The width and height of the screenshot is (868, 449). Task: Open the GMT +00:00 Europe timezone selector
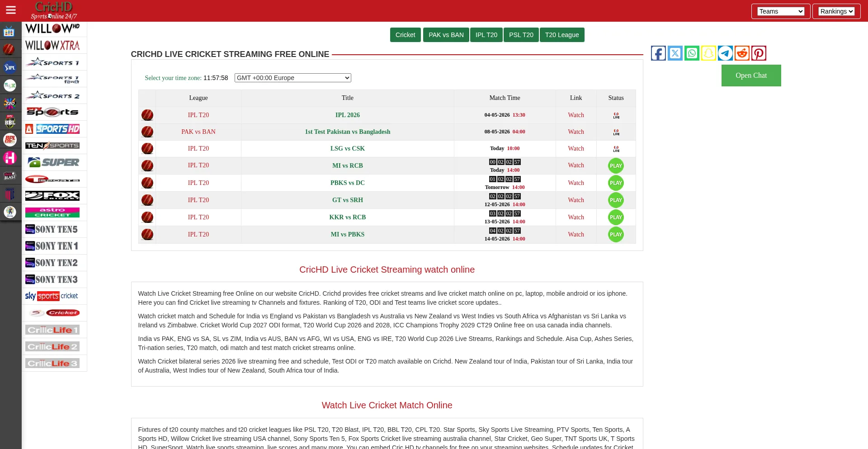point(293,78)
